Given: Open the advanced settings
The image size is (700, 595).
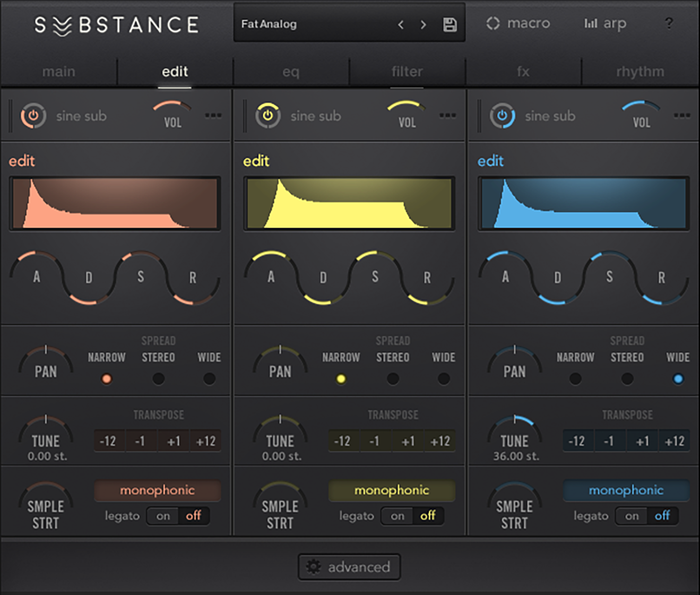Looking at the screenshot, I should tap(349, 566).
